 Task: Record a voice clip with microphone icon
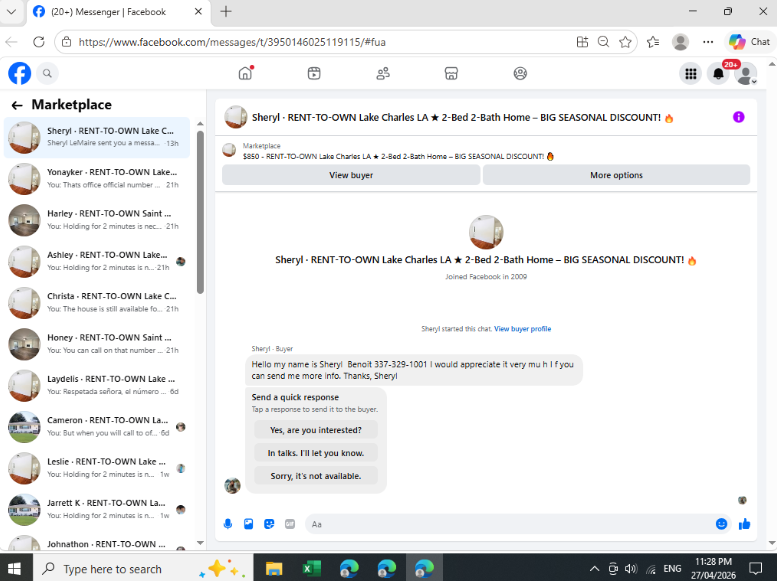click(228, 524)
